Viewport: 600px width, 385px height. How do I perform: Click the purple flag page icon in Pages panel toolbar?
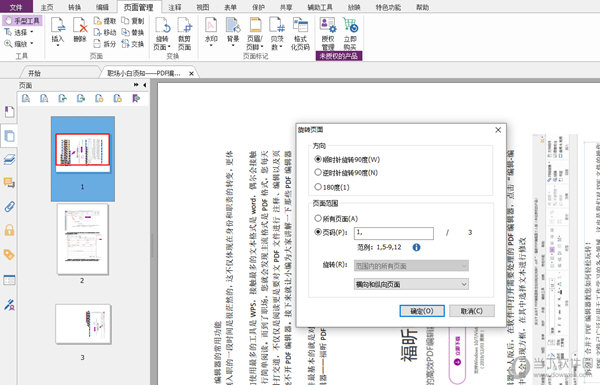click(x=136, y=99)
